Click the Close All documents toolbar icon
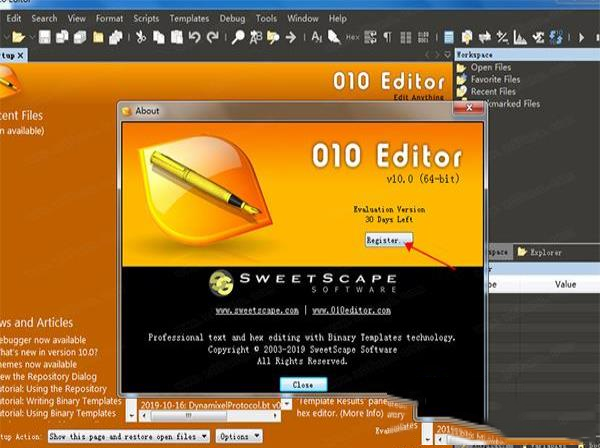The image size is (600, 448). click(x=116, y=37)
